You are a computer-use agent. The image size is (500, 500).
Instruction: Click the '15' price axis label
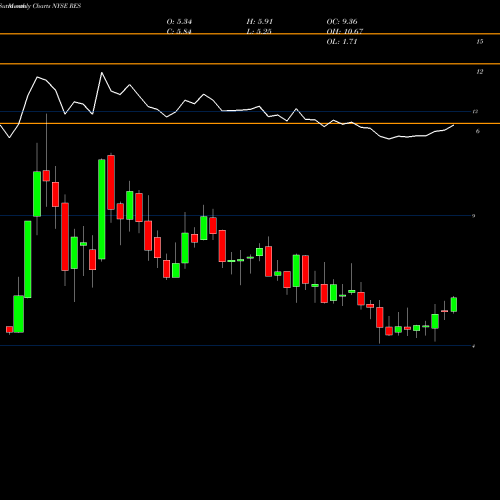pyautogui.click(x=480, y=42)
